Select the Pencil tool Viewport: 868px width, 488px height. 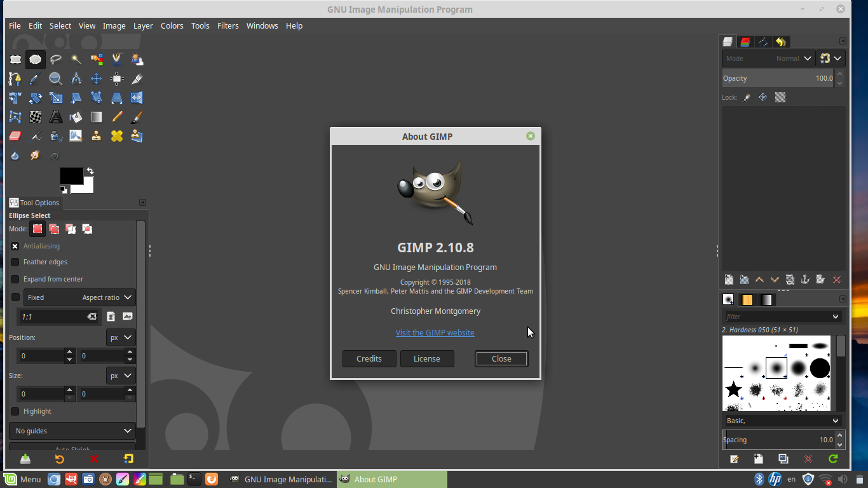(117, 117)
